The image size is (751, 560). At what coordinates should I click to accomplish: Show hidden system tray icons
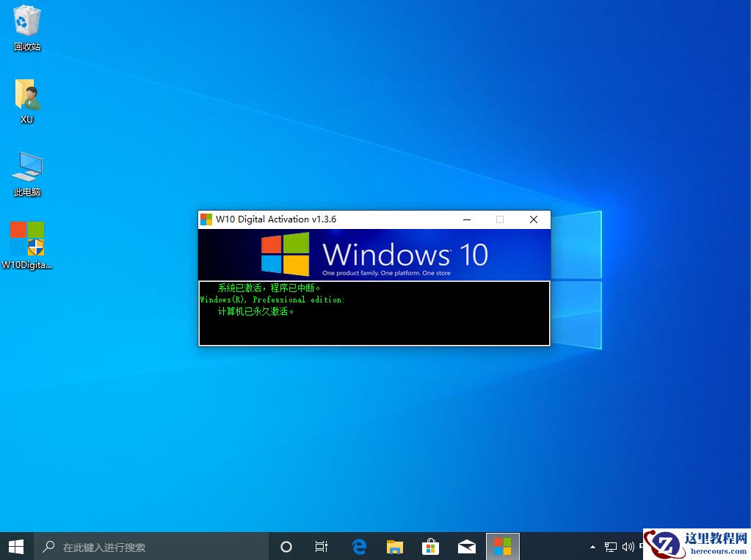[x=592, y=547]
